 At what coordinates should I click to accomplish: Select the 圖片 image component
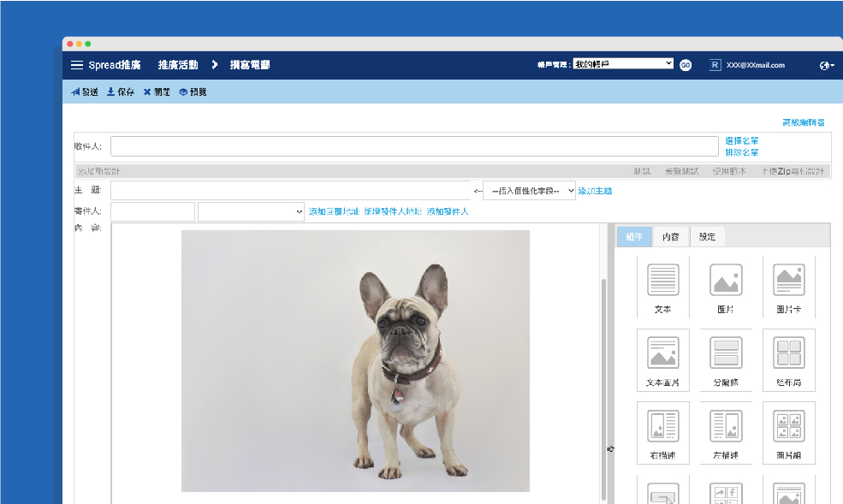click(726, 287)
